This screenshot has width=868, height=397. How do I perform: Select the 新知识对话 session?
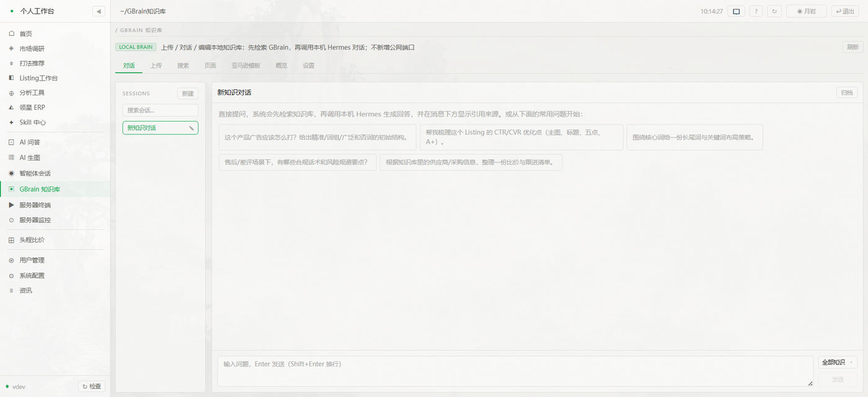point(161,128)
